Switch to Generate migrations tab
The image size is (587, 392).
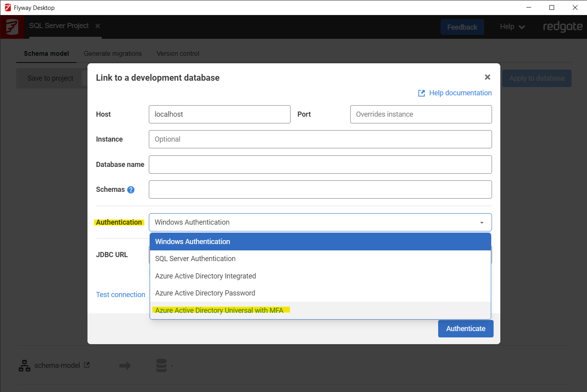pyautogui.click(x=113, y=53)
